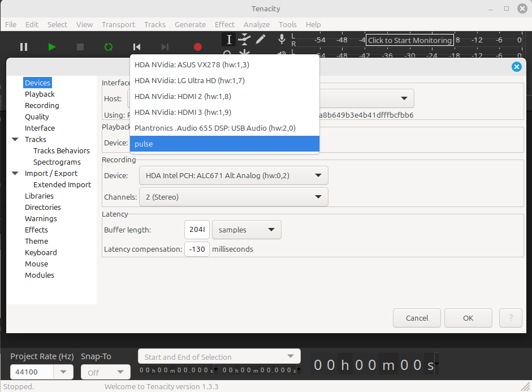Select Devices in the preferences tree
Viewport: 532px width, 392px height.
(37, 83)
